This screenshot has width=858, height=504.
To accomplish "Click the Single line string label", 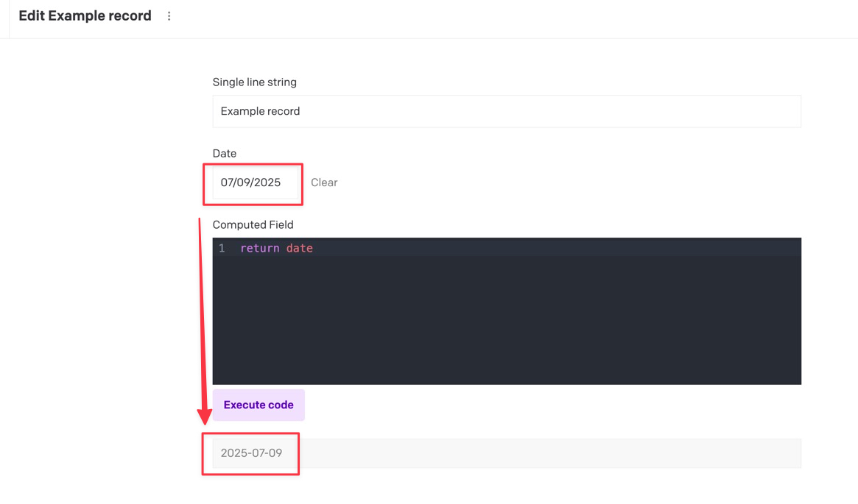I will point(254,82).
